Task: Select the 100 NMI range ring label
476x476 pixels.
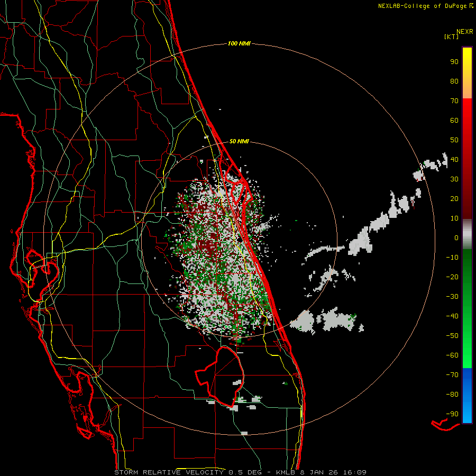Action: (239, 44)
